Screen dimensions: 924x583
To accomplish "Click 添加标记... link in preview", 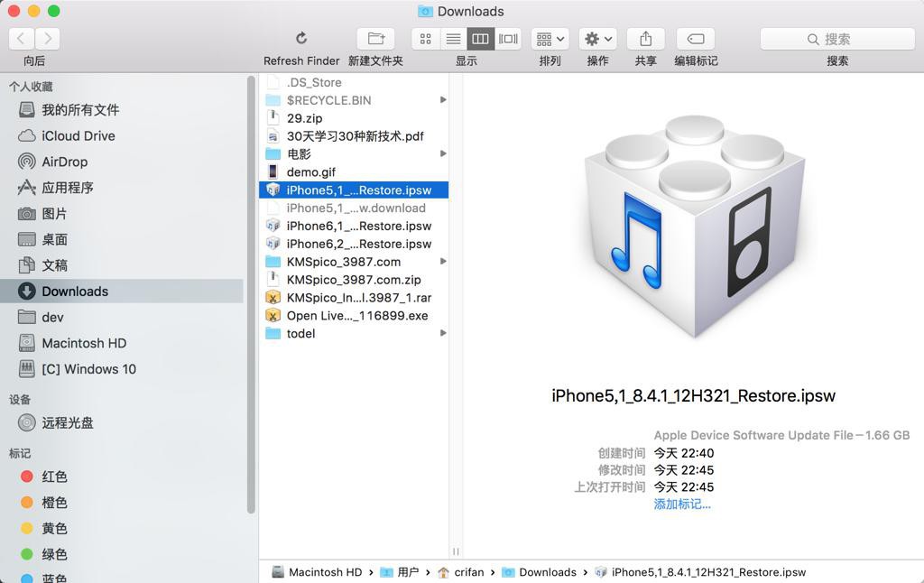I will tap(682, 504).
